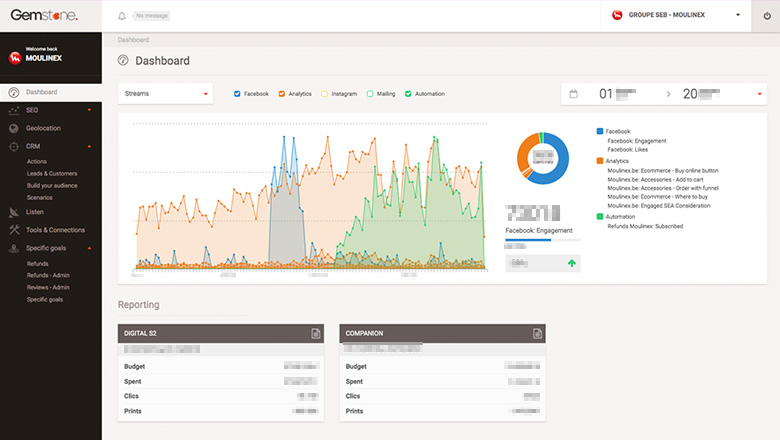Click Ecommerce - Where to buy legend entry
The width and height of the screenshot is (780, 440).
click(658, 196)
